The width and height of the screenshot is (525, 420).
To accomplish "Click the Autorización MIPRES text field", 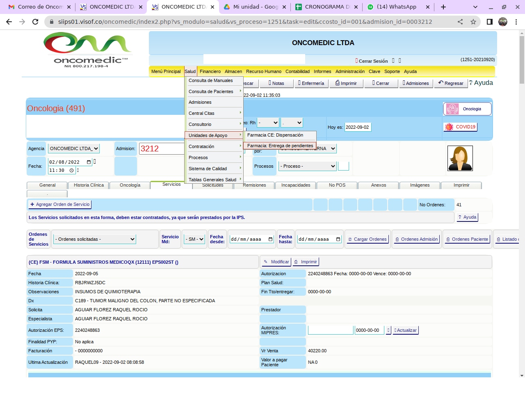I will click(x=331, y=331).
